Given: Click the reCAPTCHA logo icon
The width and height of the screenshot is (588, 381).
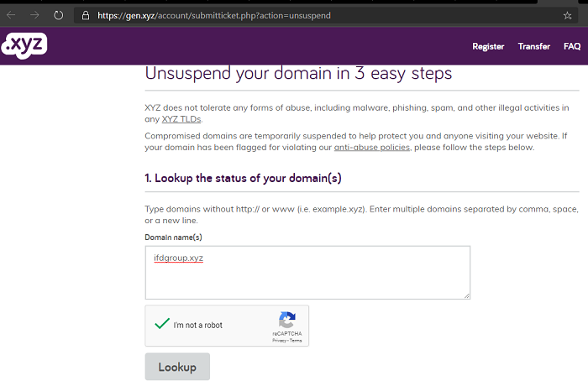Looking at the screenshot, I should click(287, 320).
